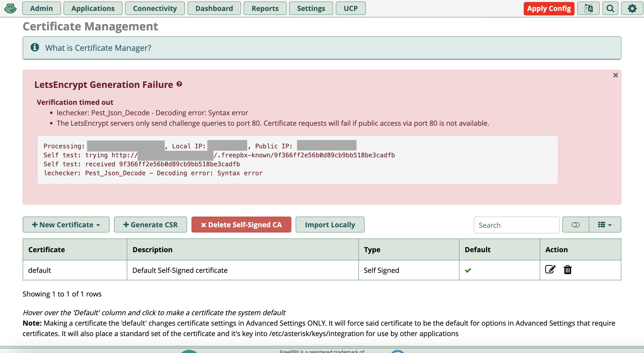This screenshot has width=644, height=353.
Task: Click Import Locally button
Action: pyautogui.click(x=330, y=225)
